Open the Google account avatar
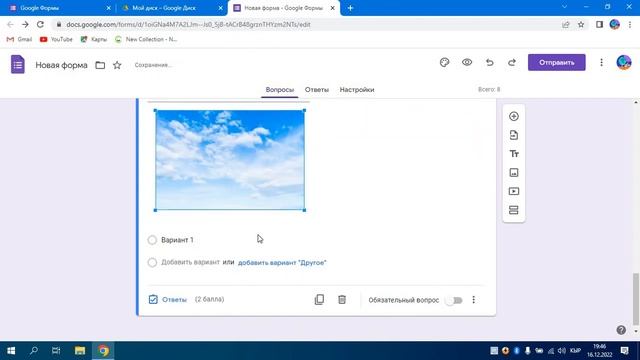This screenshot has width=640, height=360. [624, 62]
